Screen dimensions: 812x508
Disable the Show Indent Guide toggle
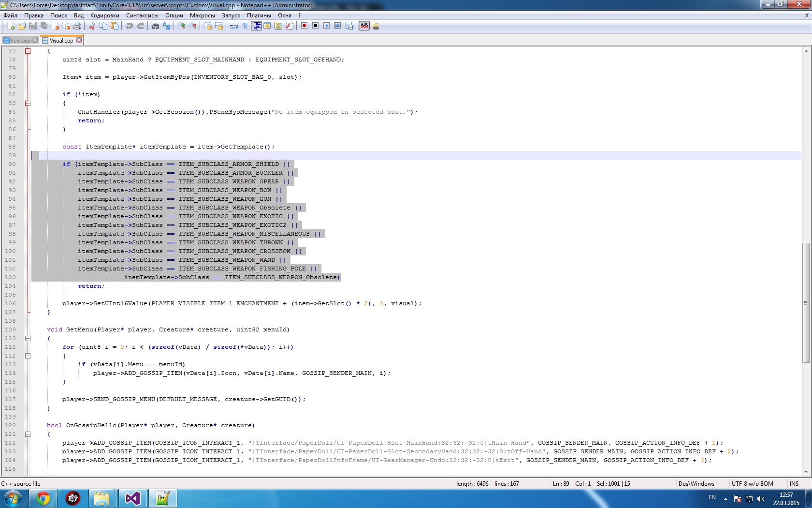256,26
